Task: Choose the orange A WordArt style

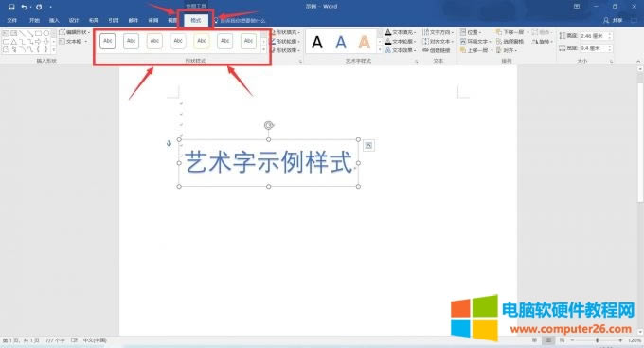Action: [365, 42]
